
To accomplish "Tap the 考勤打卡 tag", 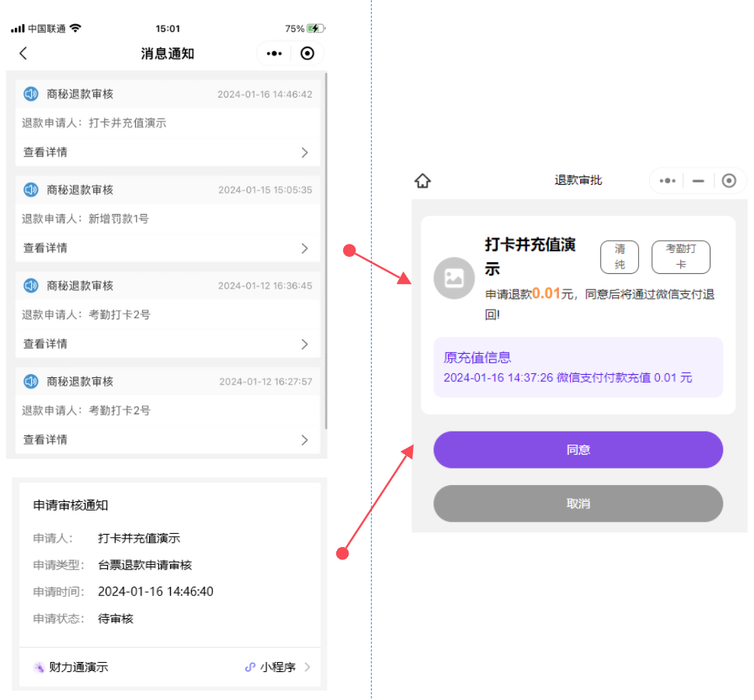I will pyautogui.click(x=680, y=257).
